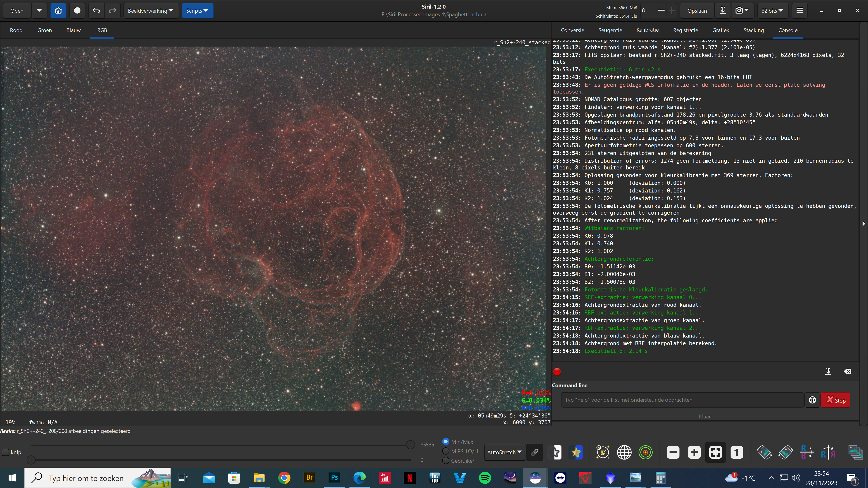Select the Gebruiker radio option

click(446, 460)
